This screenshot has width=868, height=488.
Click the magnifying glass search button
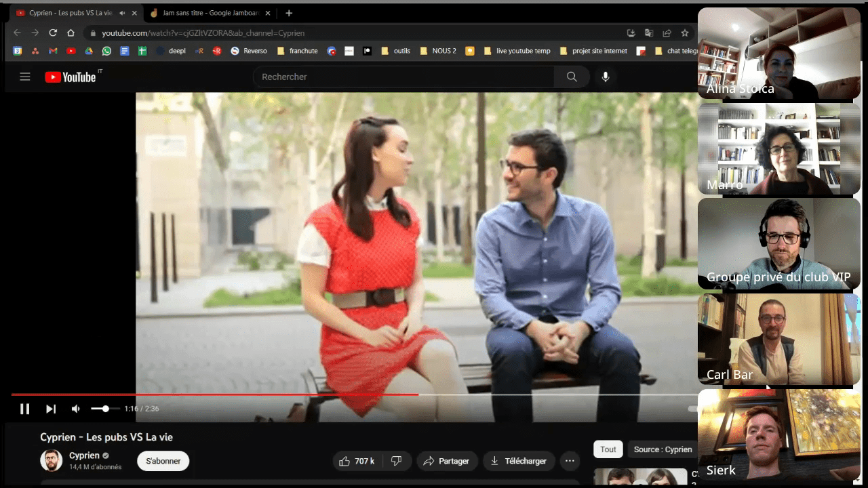(572, 77)
